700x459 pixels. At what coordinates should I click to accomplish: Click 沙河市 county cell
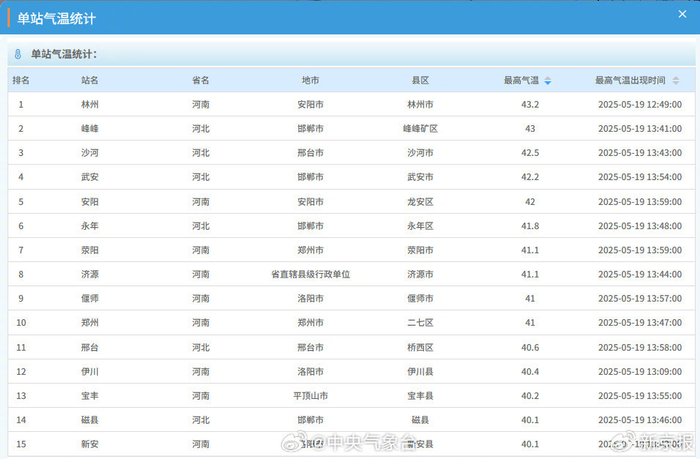(421, 153)
